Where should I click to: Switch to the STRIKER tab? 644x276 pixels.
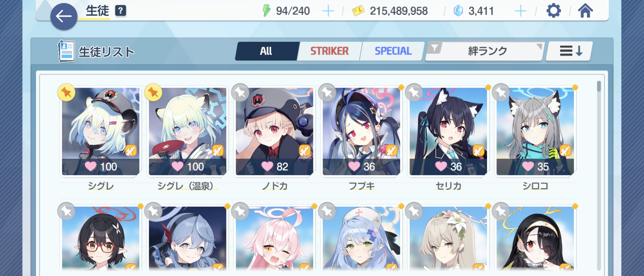[x=330, y=51]
